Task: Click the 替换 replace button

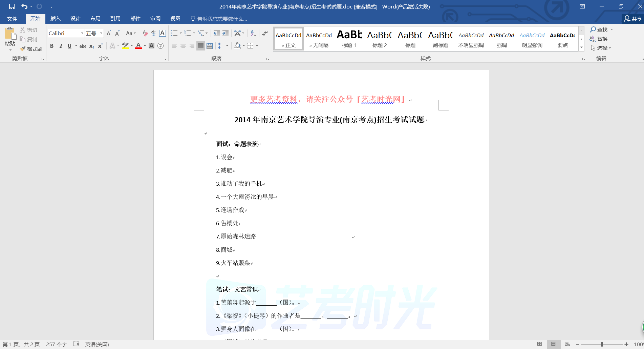Action: 599,39
